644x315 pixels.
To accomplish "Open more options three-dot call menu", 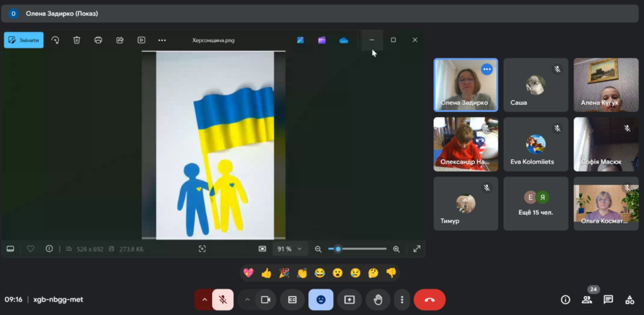I will [x=402, y=300].
